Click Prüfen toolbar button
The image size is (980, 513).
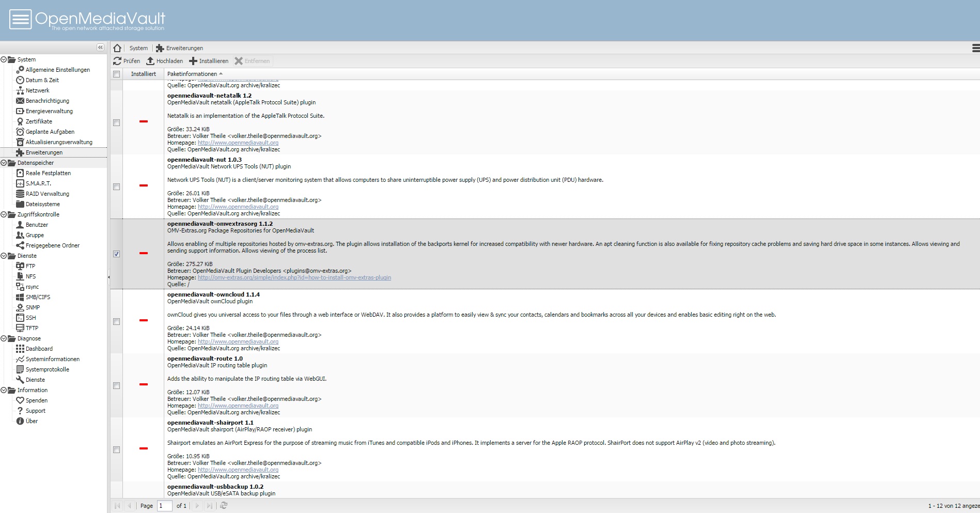click(127, 61)
